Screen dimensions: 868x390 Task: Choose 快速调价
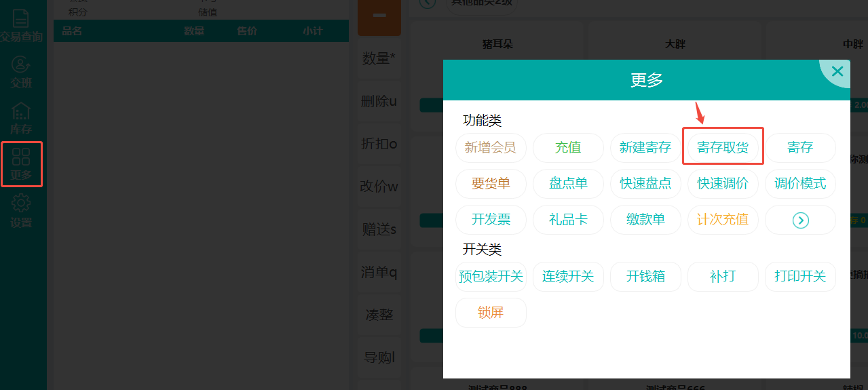click(723, 183)
